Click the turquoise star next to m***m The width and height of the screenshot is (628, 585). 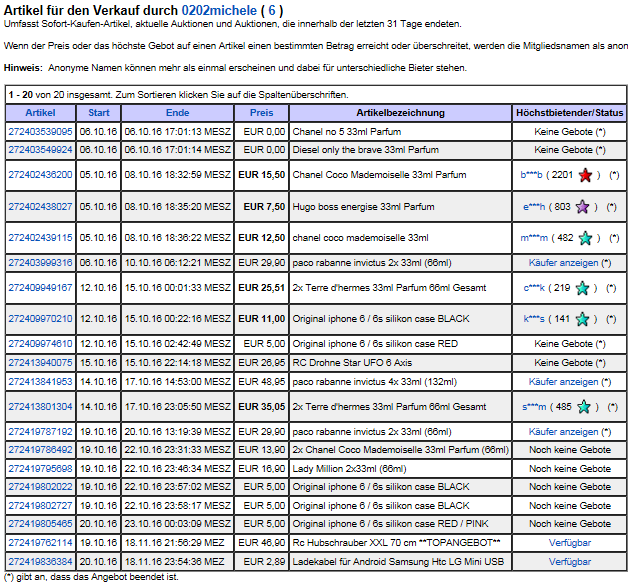point(585,238)
